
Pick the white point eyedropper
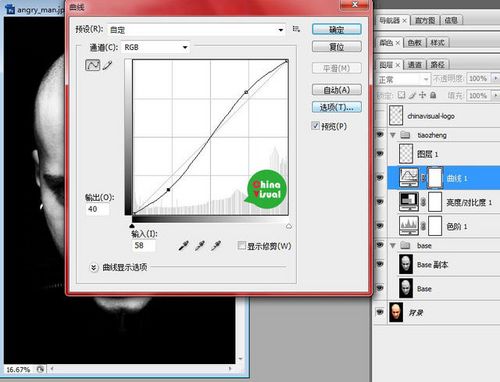pyautogui.click(x=216, y=246)
